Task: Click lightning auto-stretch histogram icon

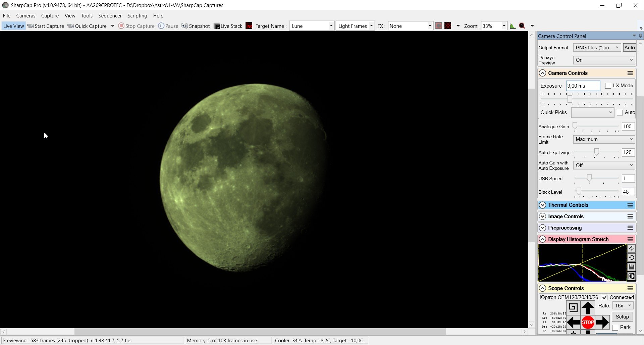Action: (631, 249)
